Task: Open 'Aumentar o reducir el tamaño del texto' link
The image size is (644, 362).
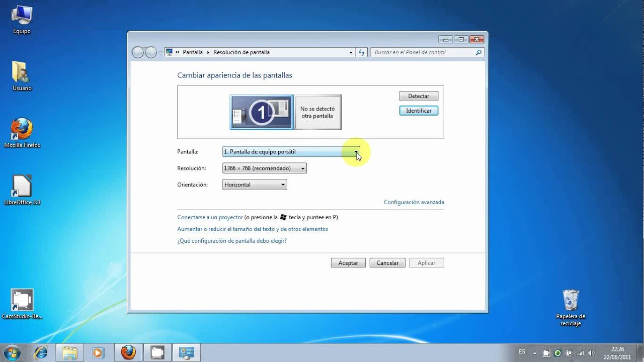Action: (x=253, y=229)
